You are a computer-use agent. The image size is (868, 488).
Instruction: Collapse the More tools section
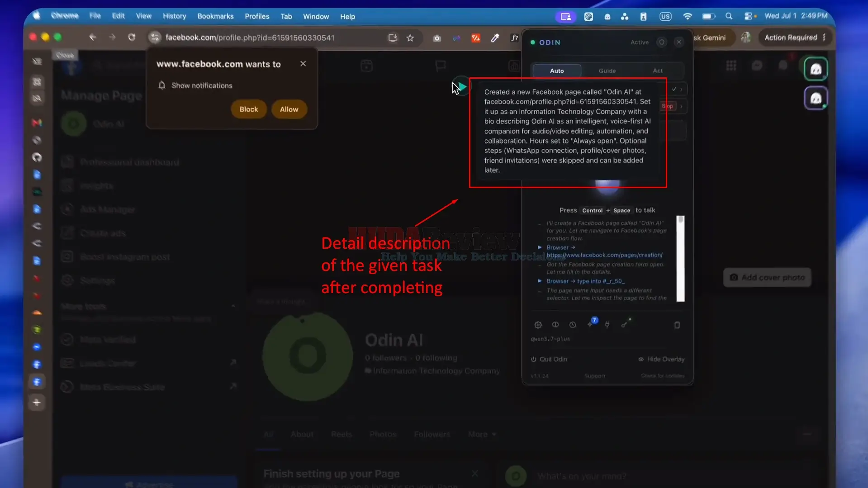tap(233, 306)
